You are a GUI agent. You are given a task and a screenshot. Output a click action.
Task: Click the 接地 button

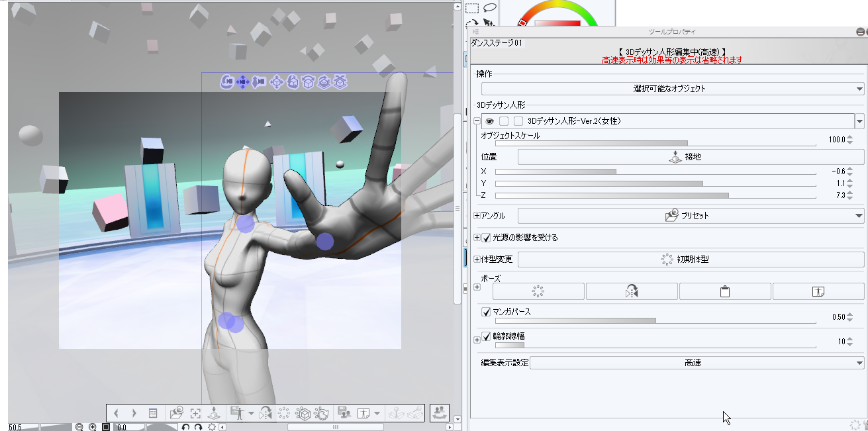pos(691,157)
